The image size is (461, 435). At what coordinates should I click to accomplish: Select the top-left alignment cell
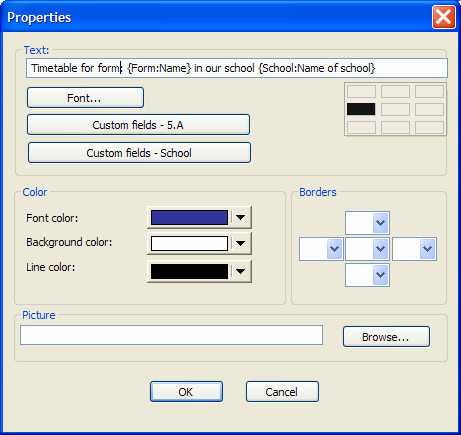(361, 91)
